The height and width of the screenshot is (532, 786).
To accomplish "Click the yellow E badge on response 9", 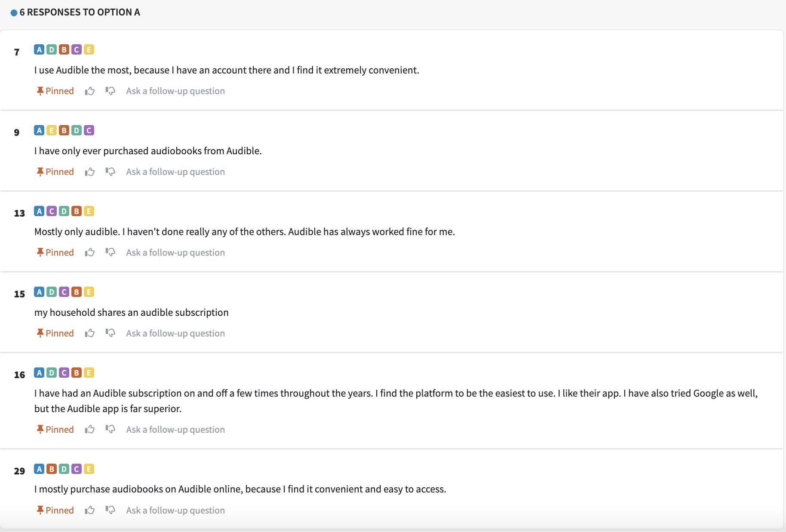I will click(52, 130).
